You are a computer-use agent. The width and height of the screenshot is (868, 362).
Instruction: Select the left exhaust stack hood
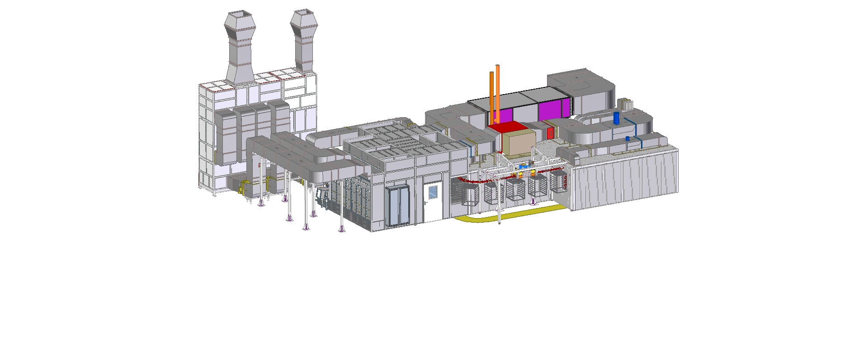point(240,25)
